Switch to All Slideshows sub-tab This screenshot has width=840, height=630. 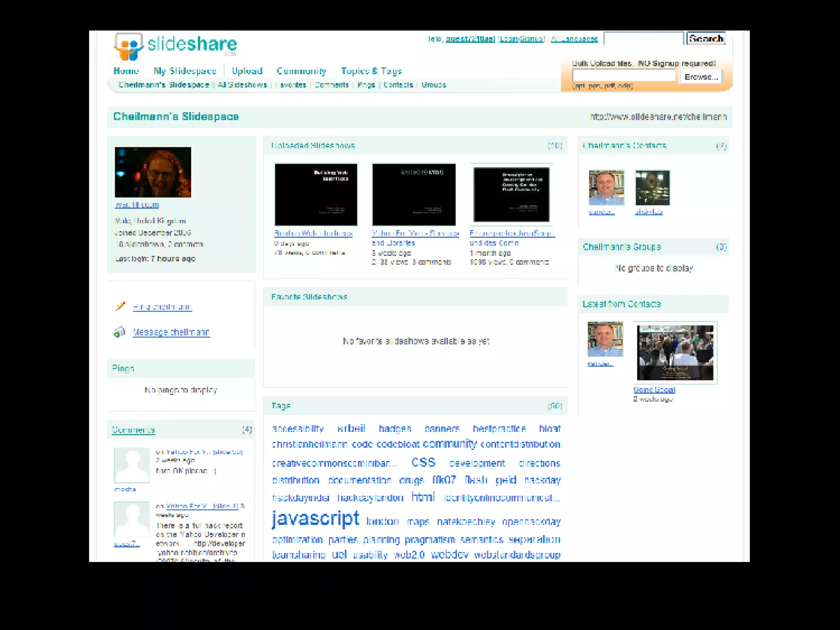coord(242,85)
